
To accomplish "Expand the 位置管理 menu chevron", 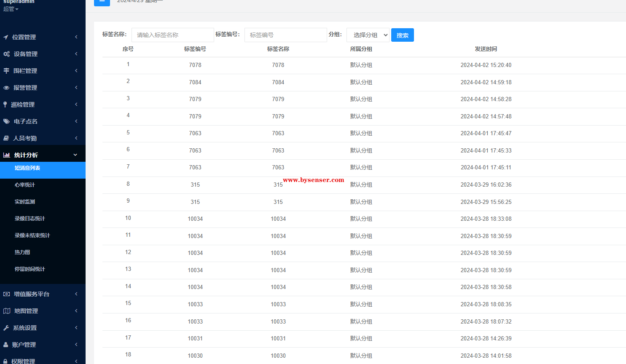I will [x=76, y=37].
